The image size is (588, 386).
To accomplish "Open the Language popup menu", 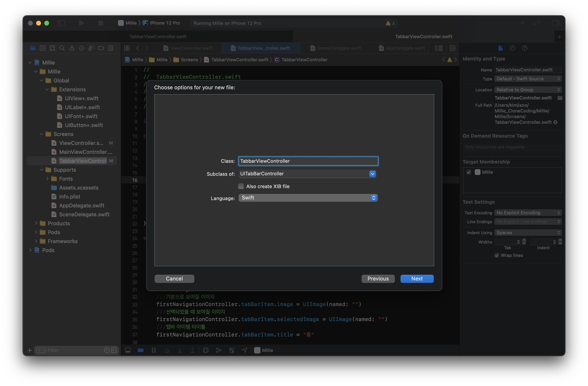I will (x=373, y=198).
